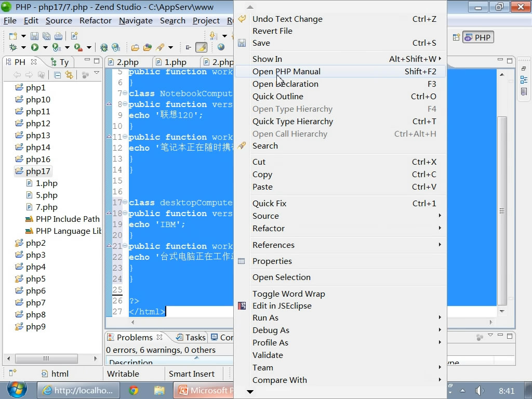Open the Debug configurations dropdown arrow
Screen dimensions: 532x399
point(23,47)
